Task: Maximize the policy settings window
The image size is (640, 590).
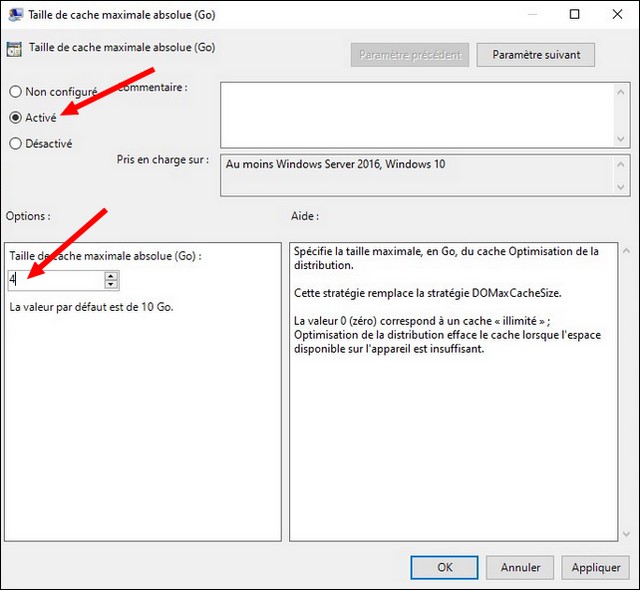Action: 574,15
